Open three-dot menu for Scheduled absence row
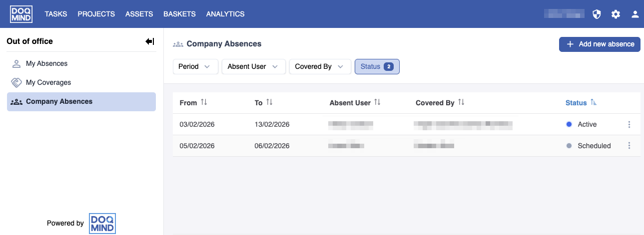 pos(629,146)
